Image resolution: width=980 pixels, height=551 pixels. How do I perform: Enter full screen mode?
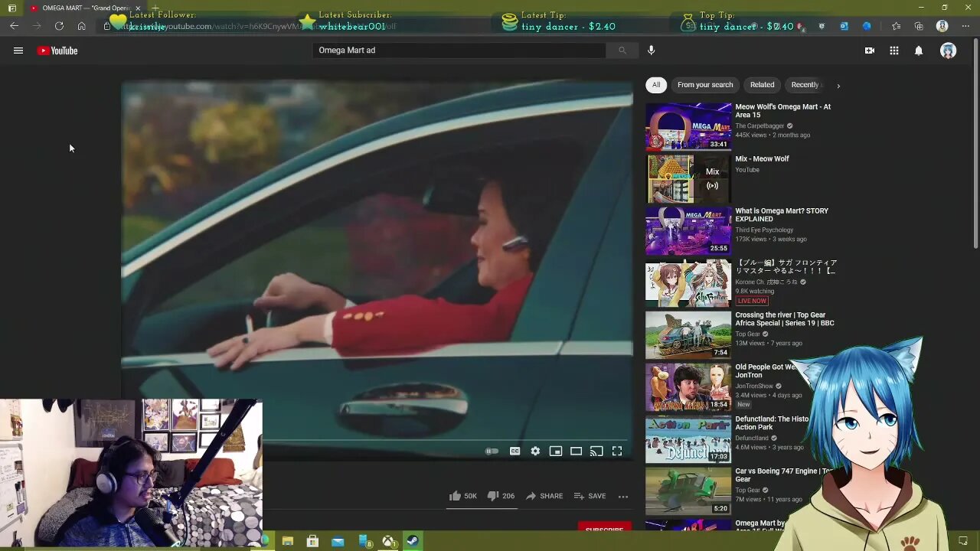[617, 452]
